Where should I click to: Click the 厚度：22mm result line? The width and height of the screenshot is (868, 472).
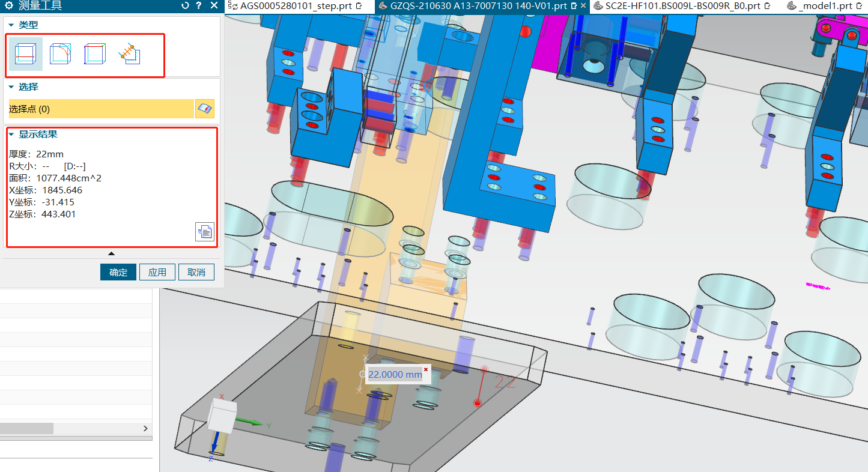(x=37, y=154)
